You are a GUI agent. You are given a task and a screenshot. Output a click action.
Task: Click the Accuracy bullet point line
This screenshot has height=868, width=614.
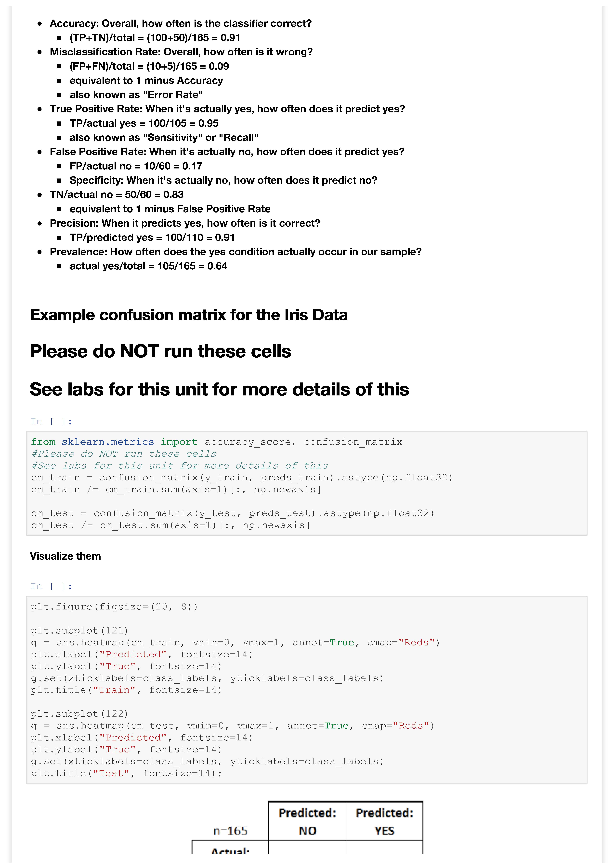click(180, 23)
